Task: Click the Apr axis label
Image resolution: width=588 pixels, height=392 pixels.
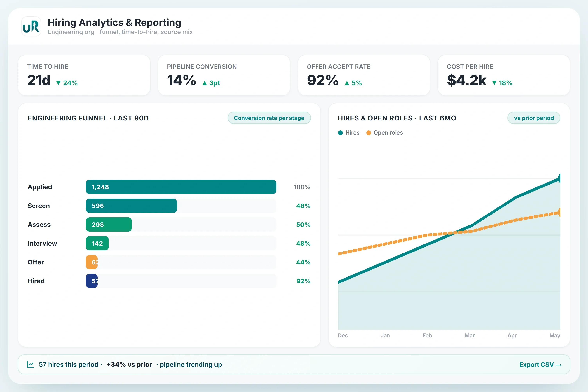Action: [x=512, y=336]
